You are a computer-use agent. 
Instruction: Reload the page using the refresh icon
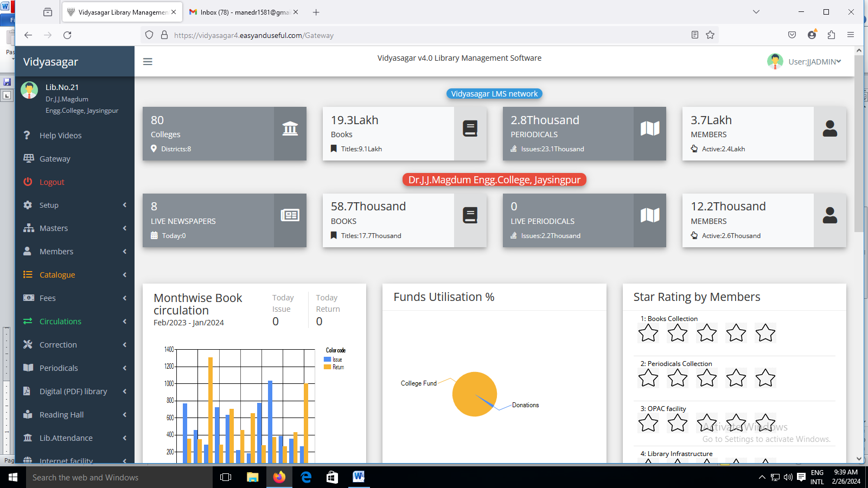(x=67, y=35)
